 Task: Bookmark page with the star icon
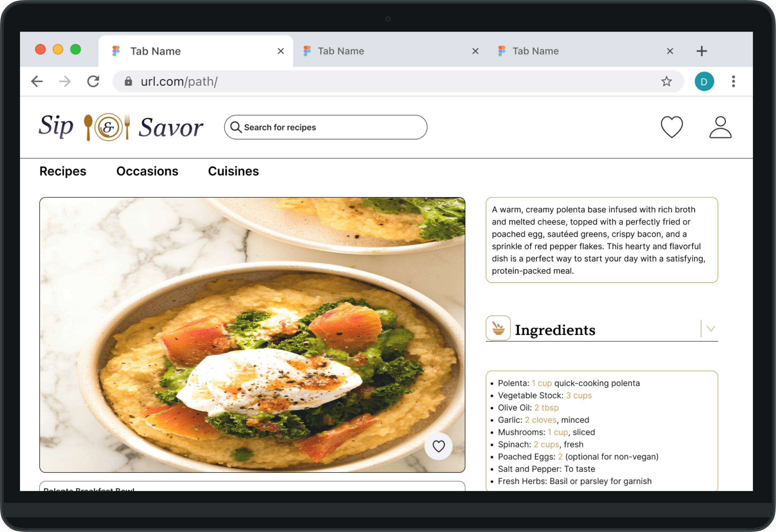pyautogui.click(x=666, y=81)
